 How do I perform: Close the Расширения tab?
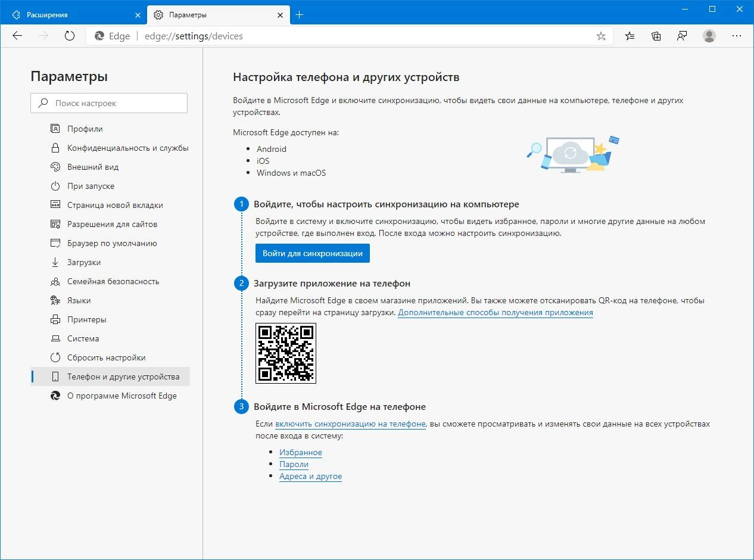(138, 15)
